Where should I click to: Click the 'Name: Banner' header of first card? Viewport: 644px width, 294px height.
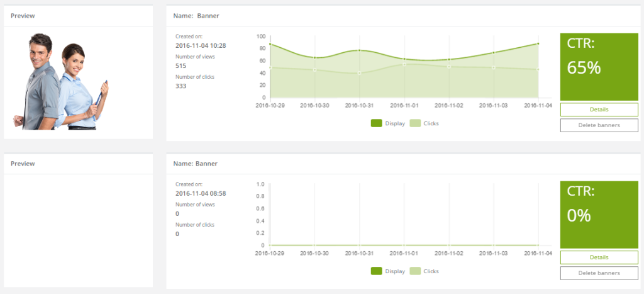[196, 16]
